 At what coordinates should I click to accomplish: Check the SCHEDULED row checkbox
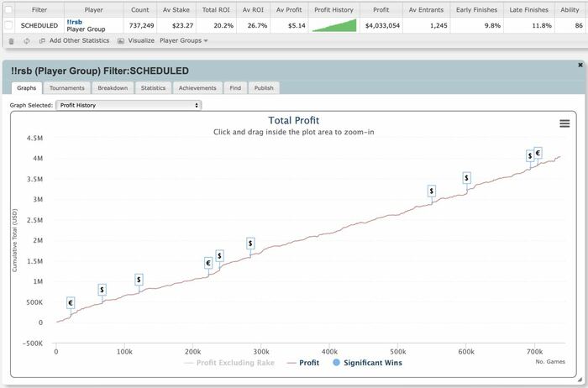[x=8, y=25]
